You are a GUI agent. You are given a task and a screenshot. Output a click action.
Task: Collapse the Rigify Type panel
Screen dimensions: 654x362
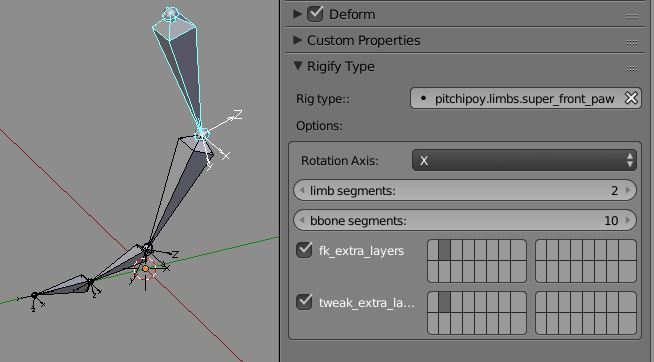[297, 66]
